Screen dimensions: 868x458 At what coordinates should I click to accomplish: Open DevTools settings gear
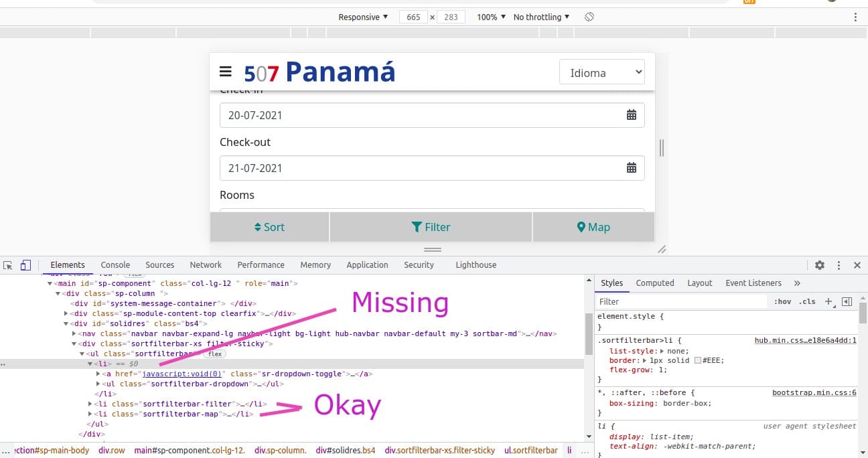[820, 265]
